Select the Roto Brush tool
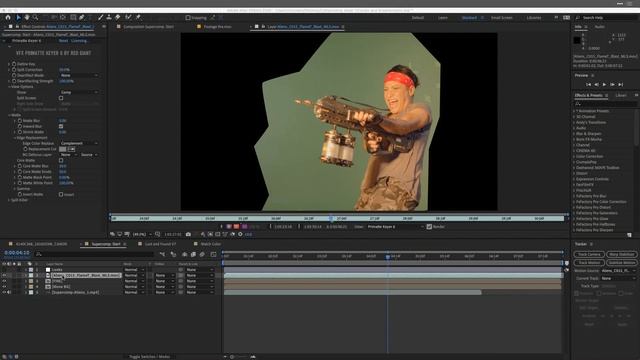 (129, 18)
